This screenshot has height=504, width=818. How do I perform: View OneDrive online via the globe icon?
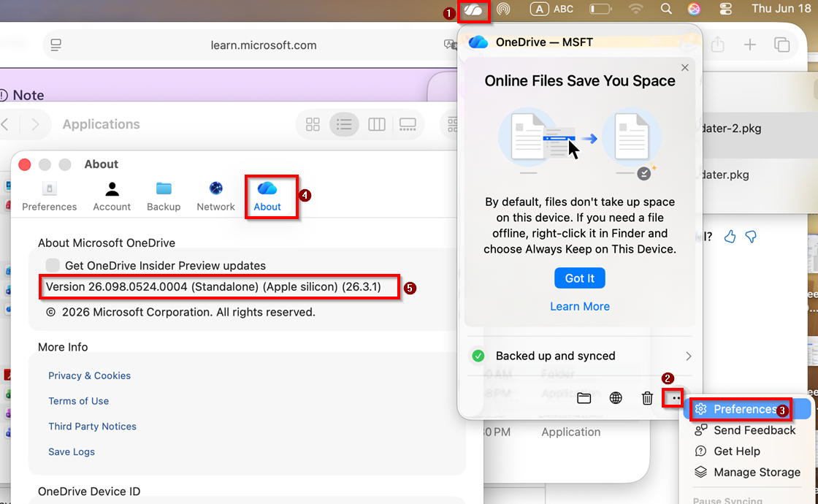pos(616,398)
